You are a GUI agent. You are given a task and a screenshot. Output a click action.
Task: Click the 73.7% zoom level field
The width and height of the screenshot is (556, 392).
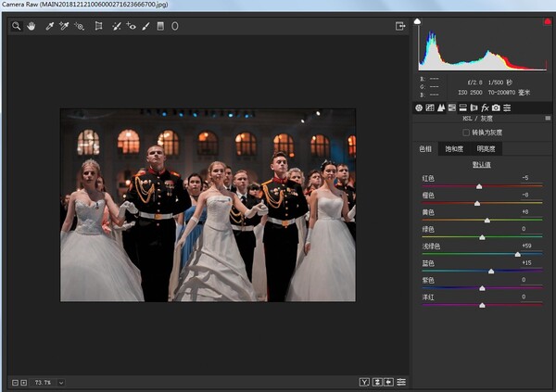coord(43,383)
